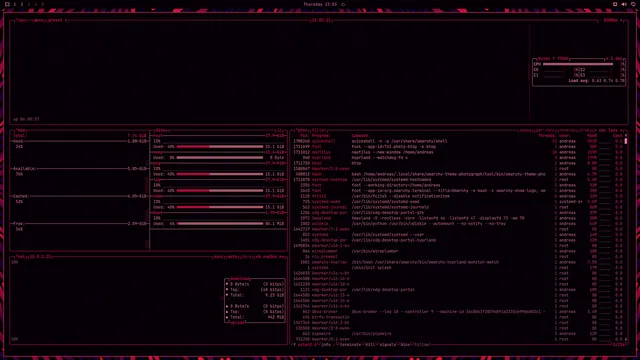Select the dbus-broker process row
Screen dimensions: 640x360
(x=458, y=312)
